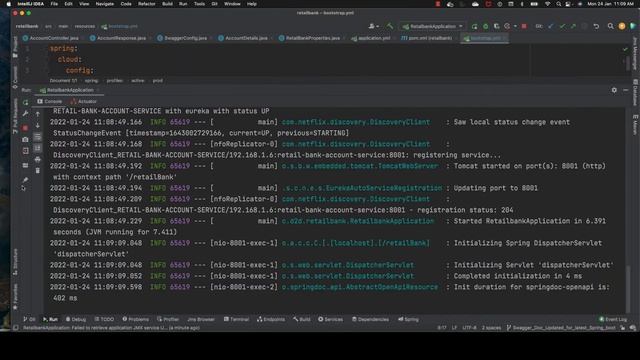The image size is (640, 360).
Task: Click UTF-8 encoding in status bar
Action: click(x=469, y=328)
